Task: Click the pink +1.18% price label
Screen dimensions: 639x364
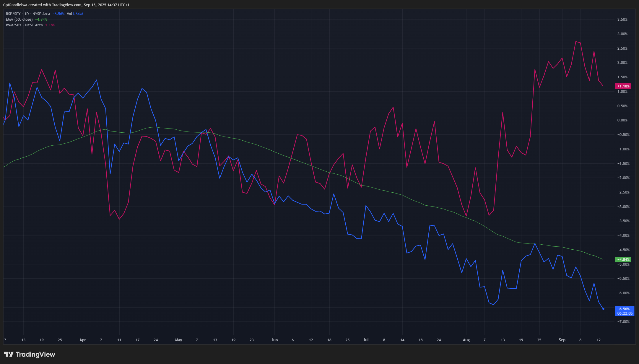Action: point(623,86)
